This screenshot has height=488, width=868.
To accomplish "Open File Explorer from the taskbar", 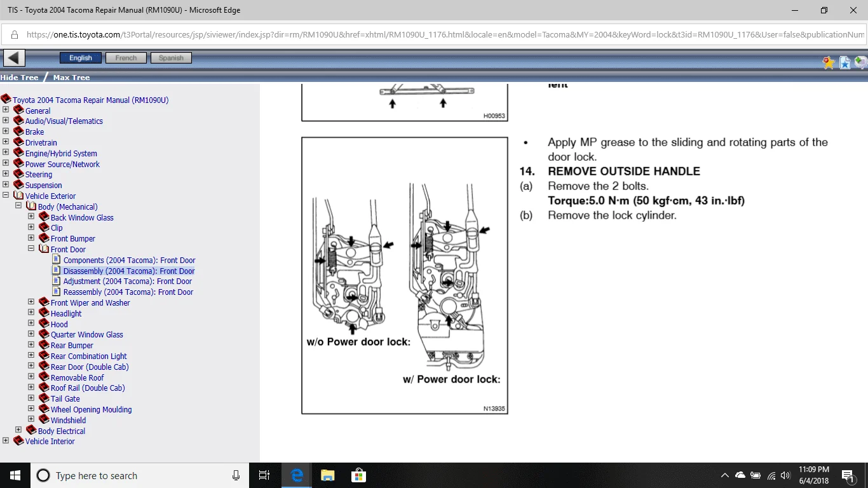I will tap(327, 475).
